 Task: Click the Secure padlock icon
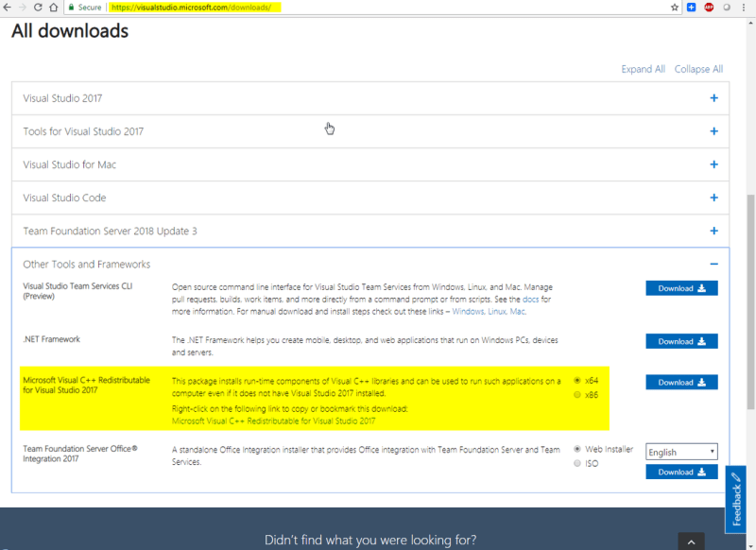(72, 8)
